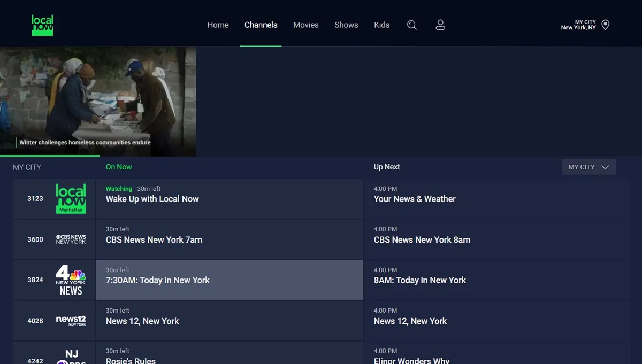642x364 pixels.
Task: Go to the Home tab
Action: click(x=218, y=25)
